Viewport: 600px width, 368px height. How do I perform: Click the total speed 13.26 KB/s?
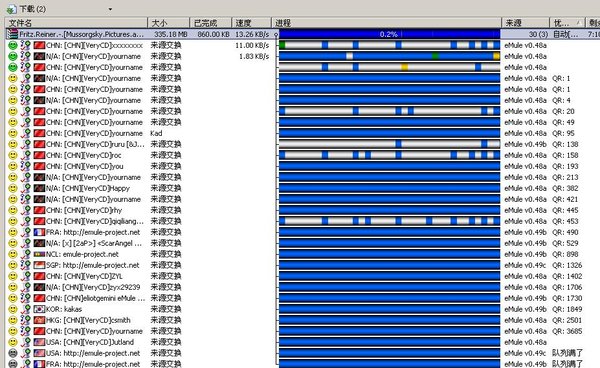click(x=252, y=34)
